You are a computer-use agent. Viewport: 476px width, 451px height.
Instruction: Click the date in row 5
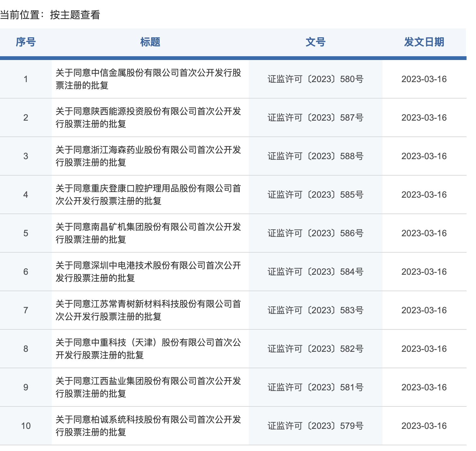coord(424,233)
